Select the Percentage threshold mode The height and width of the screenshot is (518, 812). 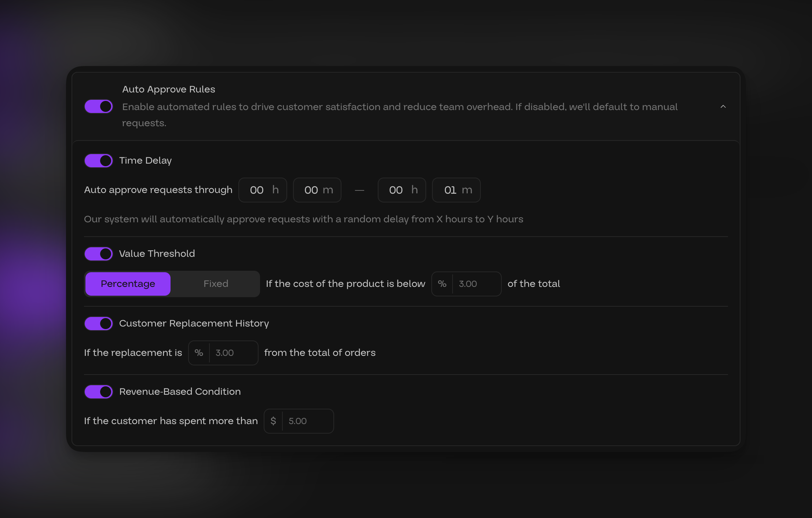click(x=128, y=284)
